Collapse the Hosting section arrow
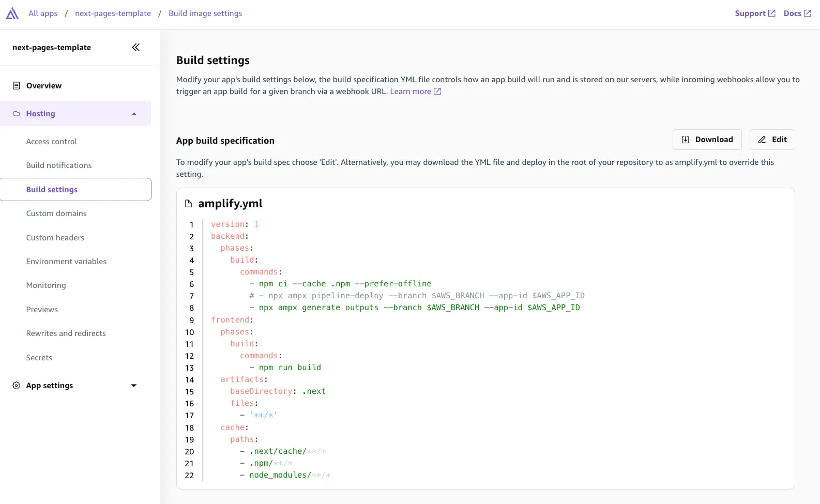 point(134,114)
